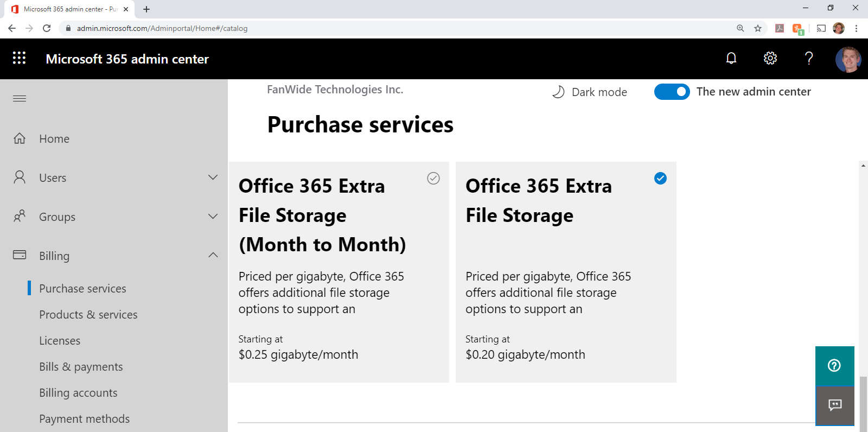
Task: Click FanWide Technologies Inc. text
Action: tap(335, 90)
